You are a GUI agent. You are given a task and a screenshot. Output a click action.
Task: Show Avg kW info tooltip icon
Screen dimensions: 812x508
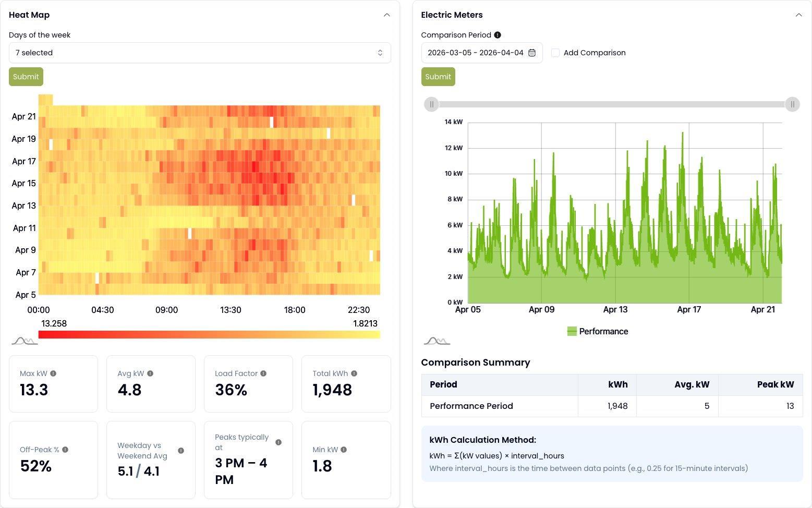150,373
